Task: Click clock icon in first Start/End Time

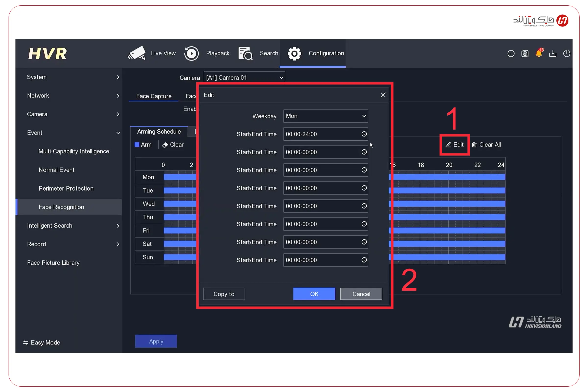Action: [x=364, y=134]
